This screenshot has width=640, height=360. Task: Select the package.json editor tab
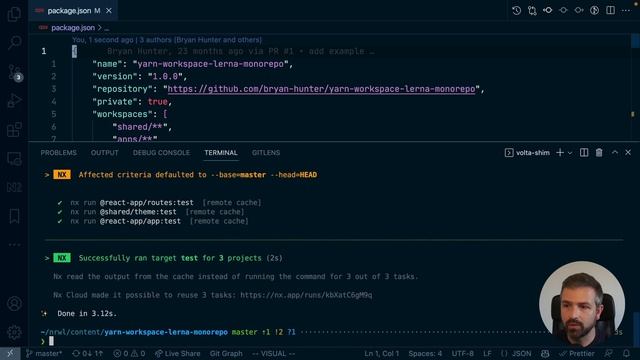click(x=73, y=11)
